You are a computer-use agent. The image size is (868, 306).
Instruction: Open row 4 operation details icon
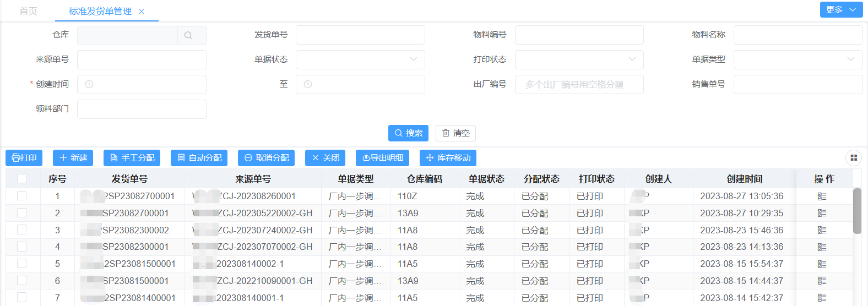point(822,247)
